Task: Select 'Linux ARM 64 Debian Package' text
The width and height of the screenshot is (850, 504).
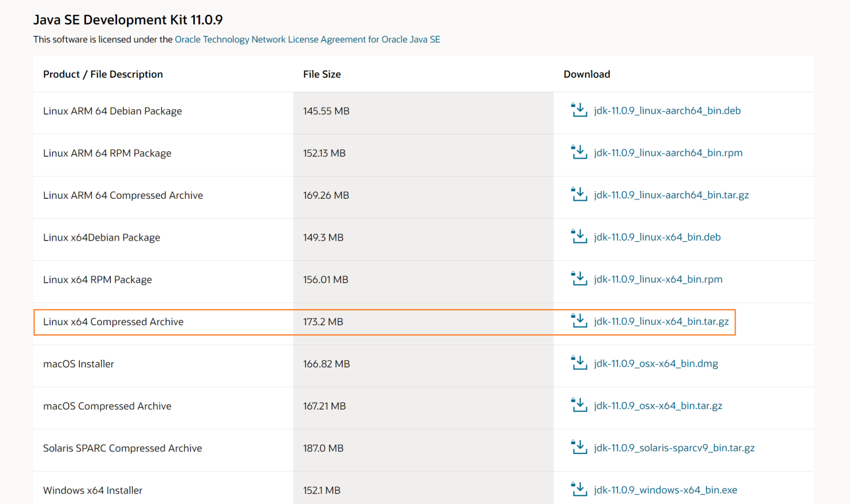Action: click(x=112, y=111)
